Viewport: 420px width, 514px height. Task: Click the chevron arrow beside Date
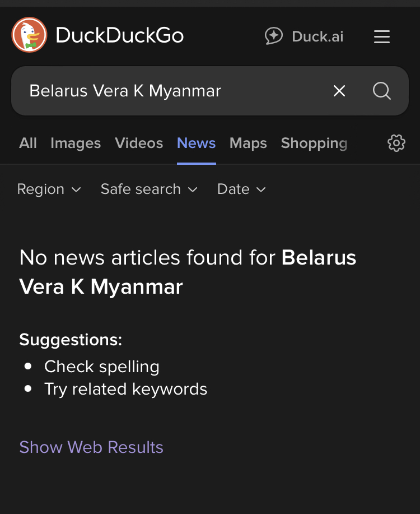(x=261, y=189)
